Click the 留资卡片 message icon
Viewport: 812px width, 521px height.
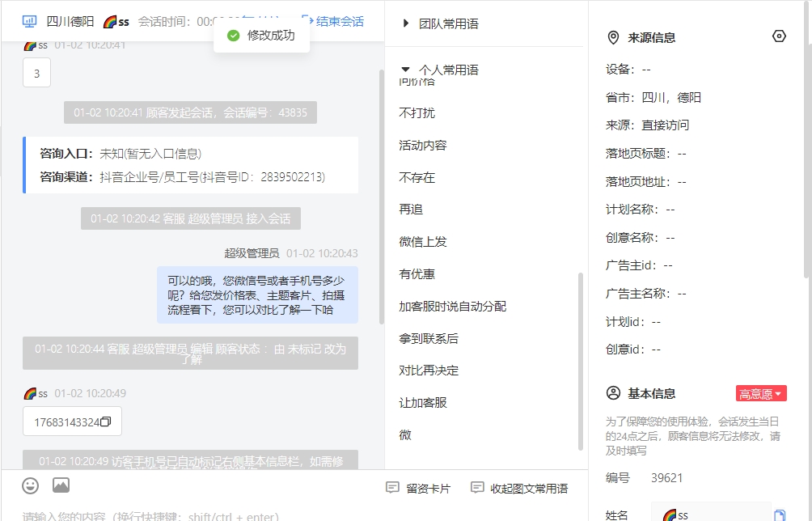point(392,487)
